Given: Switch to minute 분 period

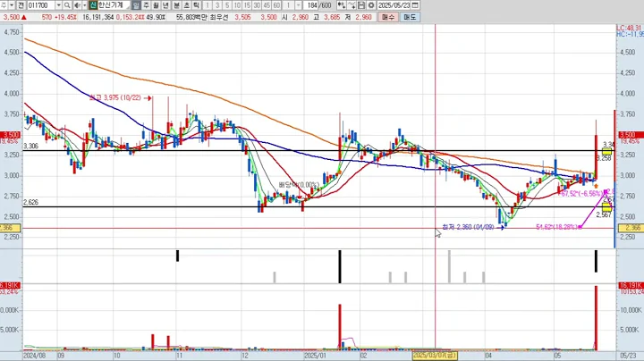Looking at the screenshot, I should coord(176,5).
